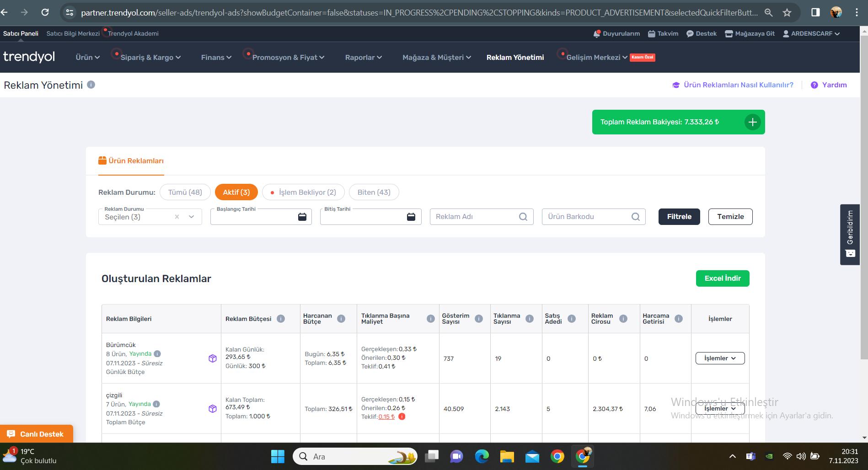Switch to the Ürün Reklamları tab
Image resolution: width=868 pixels, height=470 pixels.
[x=131, y=161]
